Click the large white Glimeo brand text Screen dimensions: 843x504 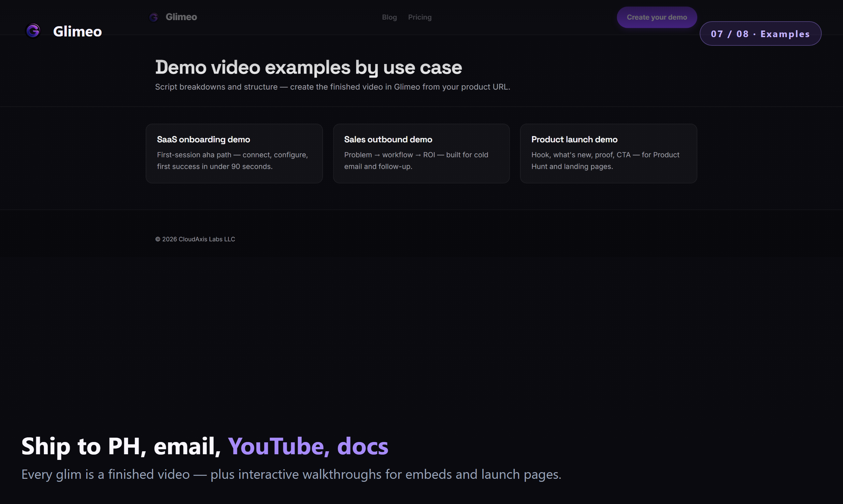point(78,31)
